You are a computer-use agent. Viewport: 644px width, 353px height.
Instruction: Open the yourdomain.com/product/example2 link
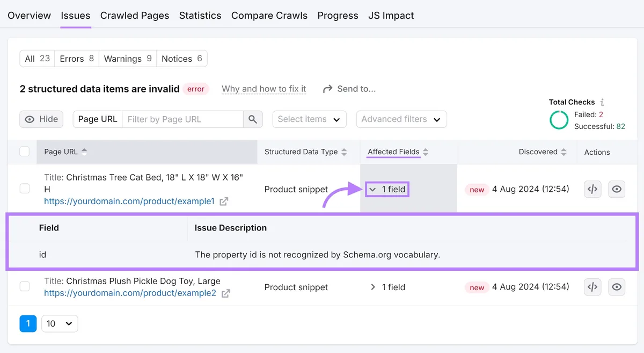click(130, 293)
